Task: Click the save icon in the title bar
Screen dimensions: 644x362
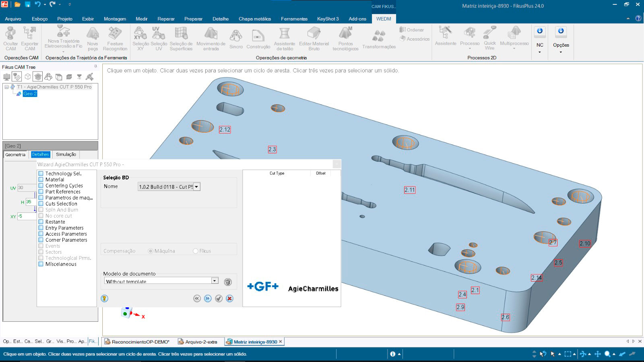Action: (x=27, y=4)
